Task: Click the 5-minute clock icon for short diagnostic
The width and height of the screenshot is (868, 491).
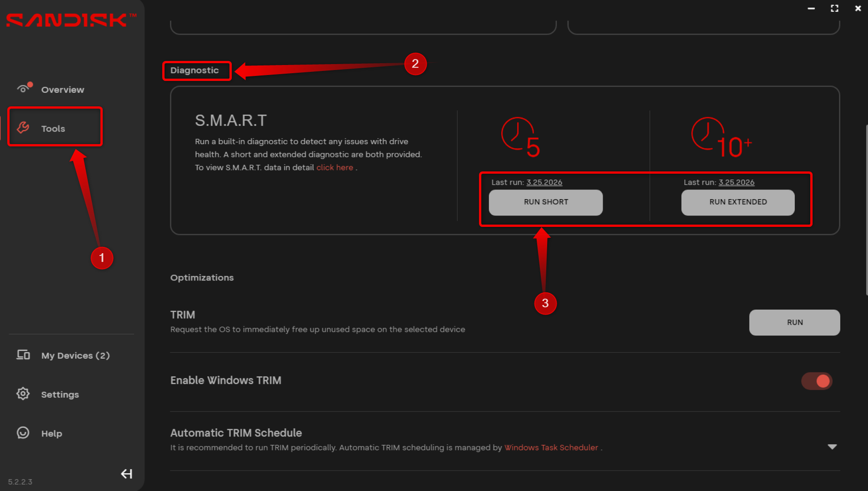Action: click(520, 137)
